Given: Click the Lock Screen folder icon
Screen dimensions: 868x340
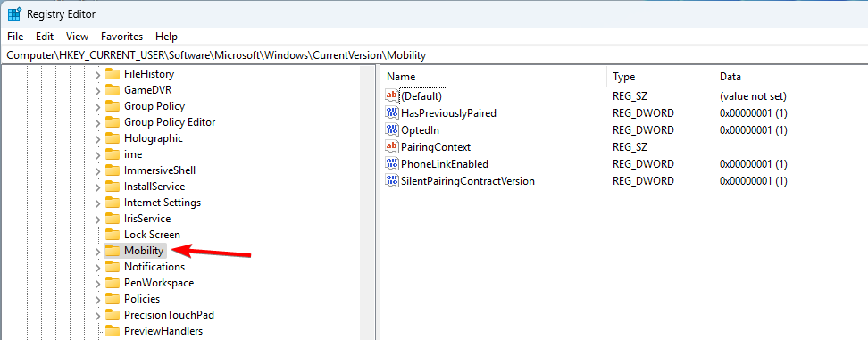Looking at the screenshot, I should 113,235.
